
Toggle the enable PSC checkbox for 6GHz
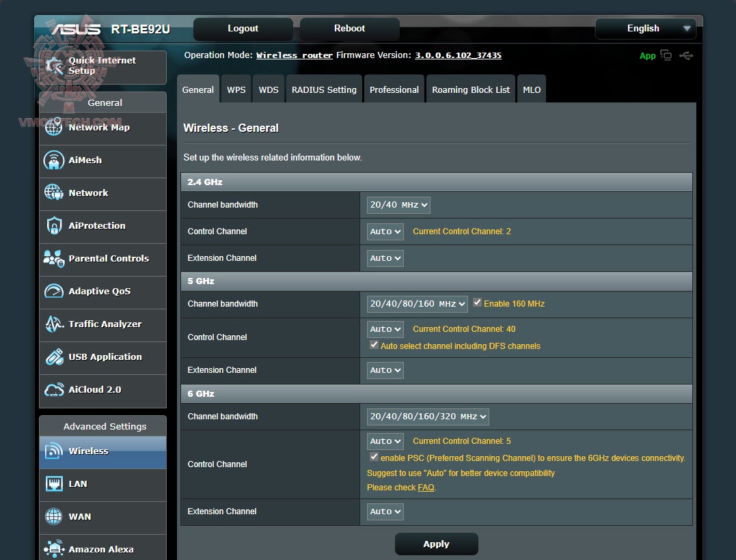pyautogui.click(x=374, y=457)
